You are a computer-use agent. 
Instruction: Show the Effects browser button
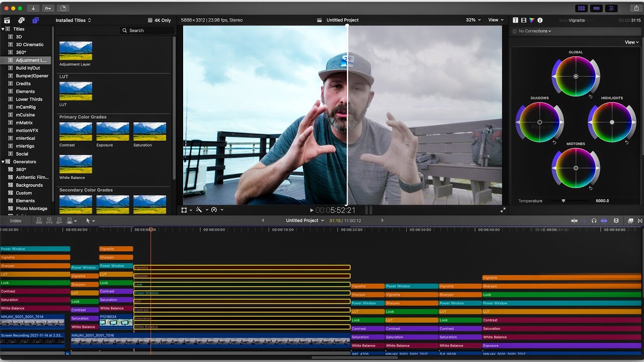click(630, 221)
